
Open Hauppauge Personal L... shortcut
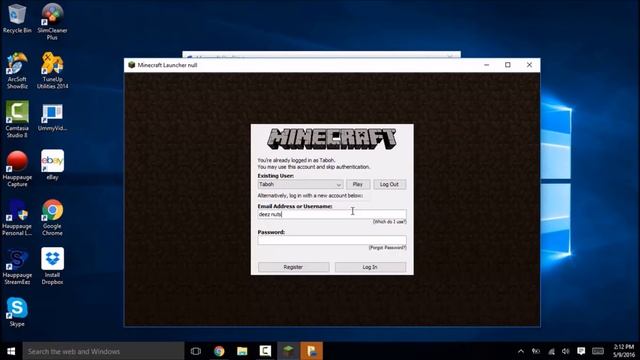click(x=17, y=217)
